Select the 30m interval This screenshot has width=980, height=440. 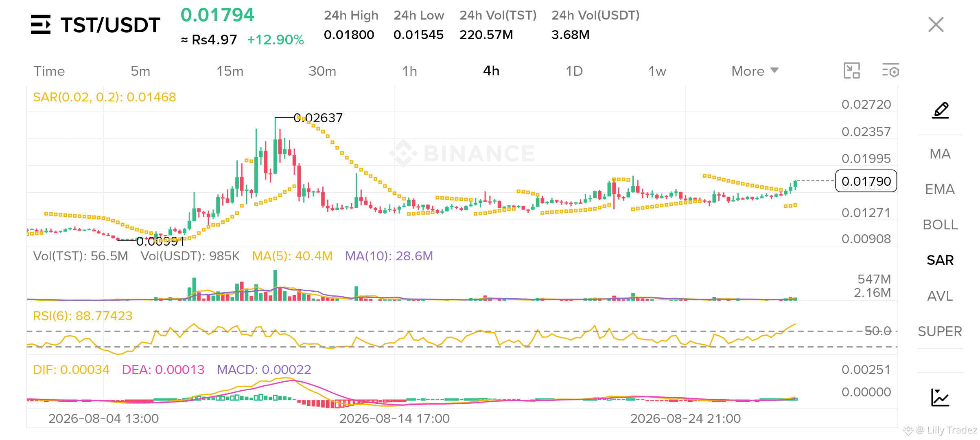(x=322, y=71)
